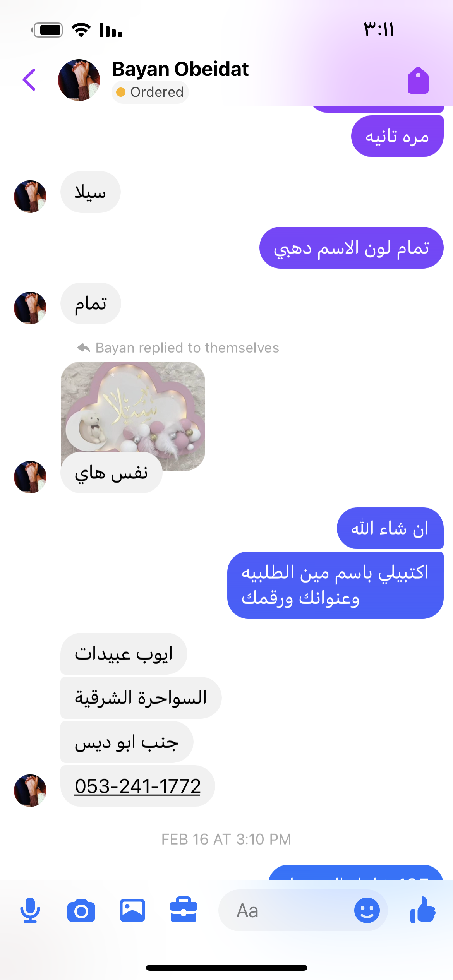Open Bayan Obeidat's profile picture in header
Image resolution: width=453 pixels, height=980 pixels.
tap(79, 80)
